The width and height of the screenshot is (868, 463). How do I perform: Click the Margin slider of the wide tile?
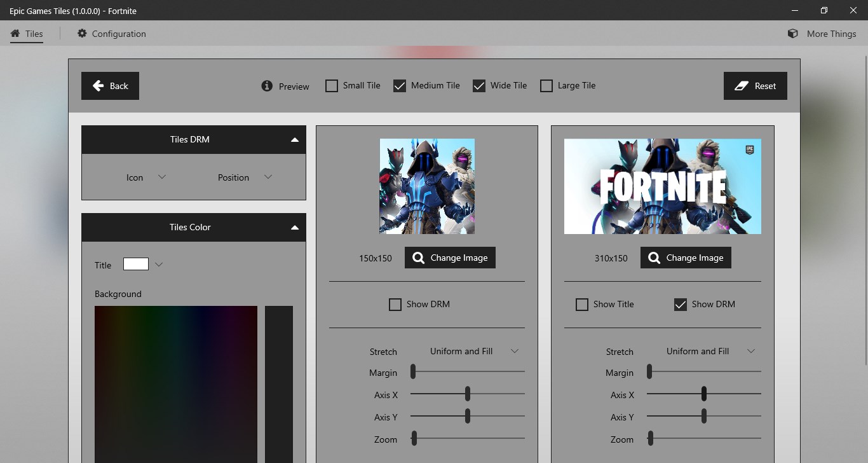[x=704, y=371]
